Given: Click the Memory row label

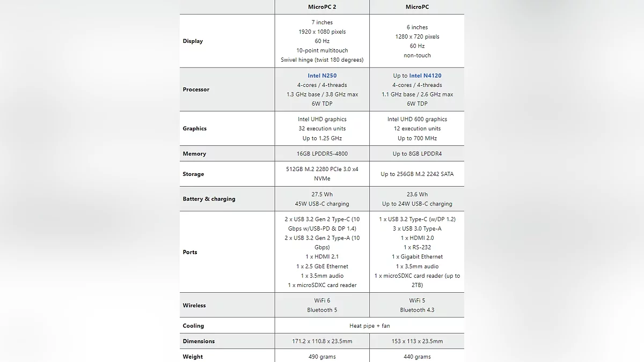Looking at the screenshot, I should (194, 154).
